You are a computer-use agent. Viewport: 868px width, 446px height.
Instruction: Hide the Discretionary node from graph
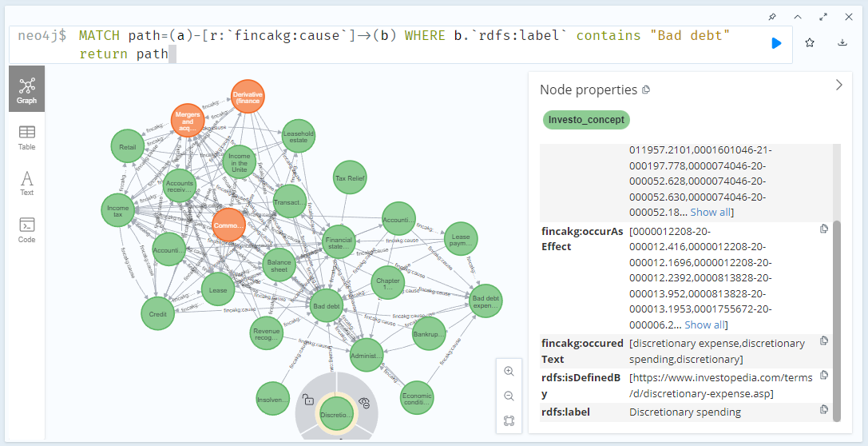click(x=365, y=402)
